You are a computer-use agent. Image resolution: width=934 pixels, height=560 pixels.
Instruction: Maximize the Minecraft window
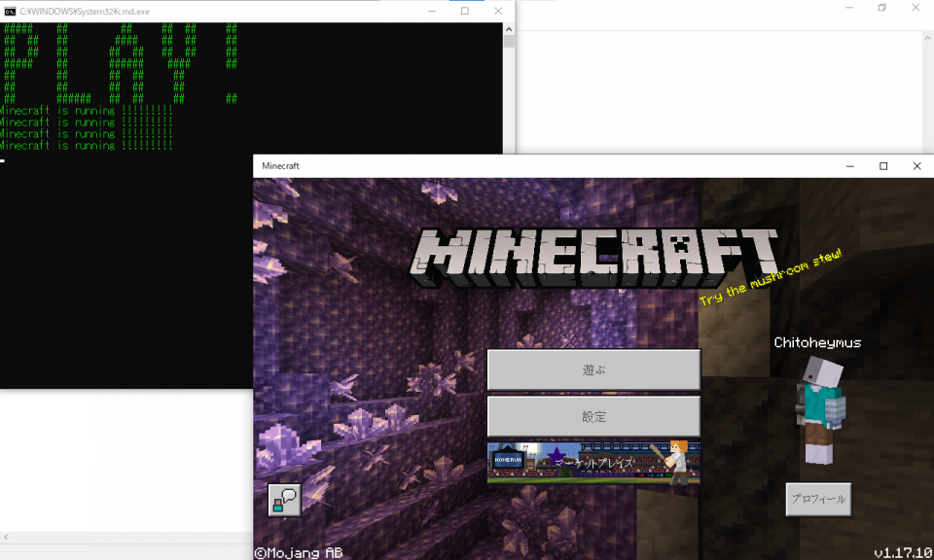[x=883, y=166]
